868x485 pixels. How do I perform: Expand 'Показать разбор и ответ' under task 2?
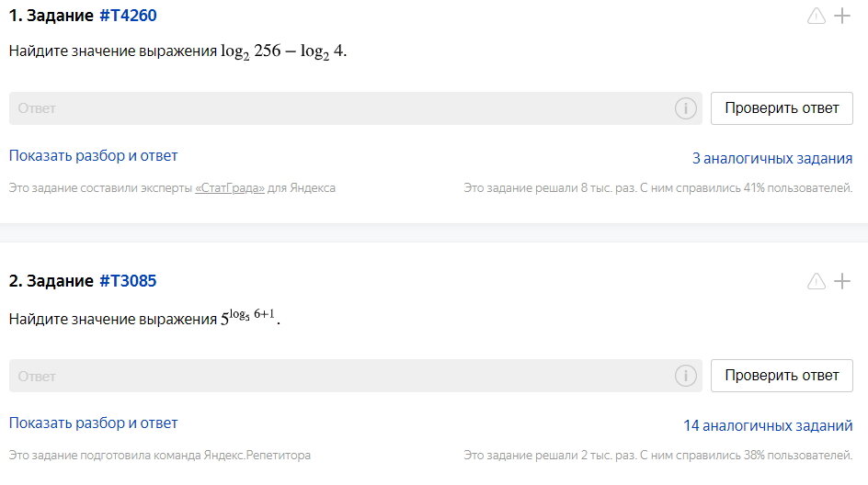coord(93,423)
